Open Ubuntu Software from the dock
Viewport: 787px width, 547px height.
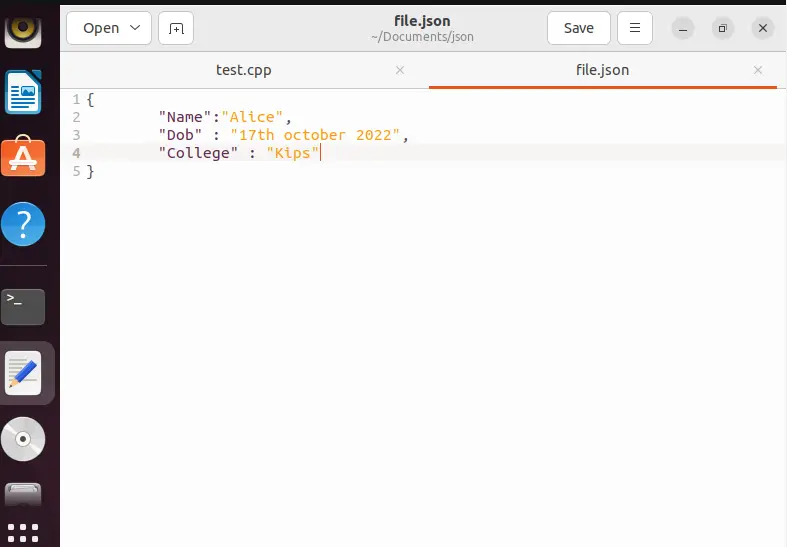click(x=23, y=156)
